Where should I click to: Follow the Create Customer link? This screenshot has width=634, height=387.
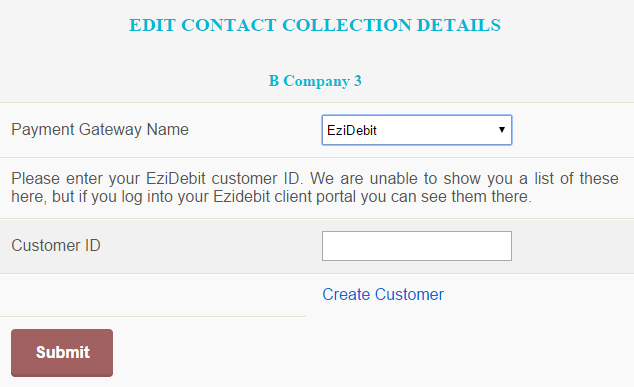pos(383,294)
